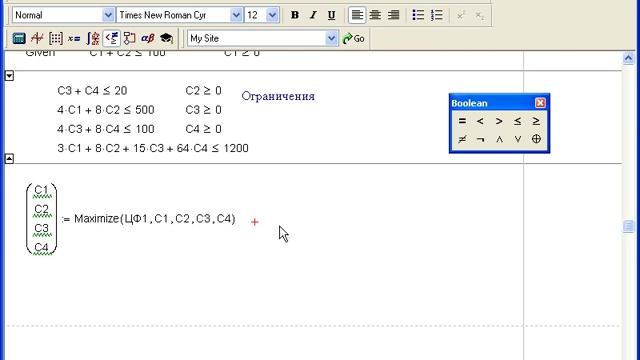This screenshot has width=640, height=360.
Task: Select C1 in the result vector
Action: coord(41,190)
